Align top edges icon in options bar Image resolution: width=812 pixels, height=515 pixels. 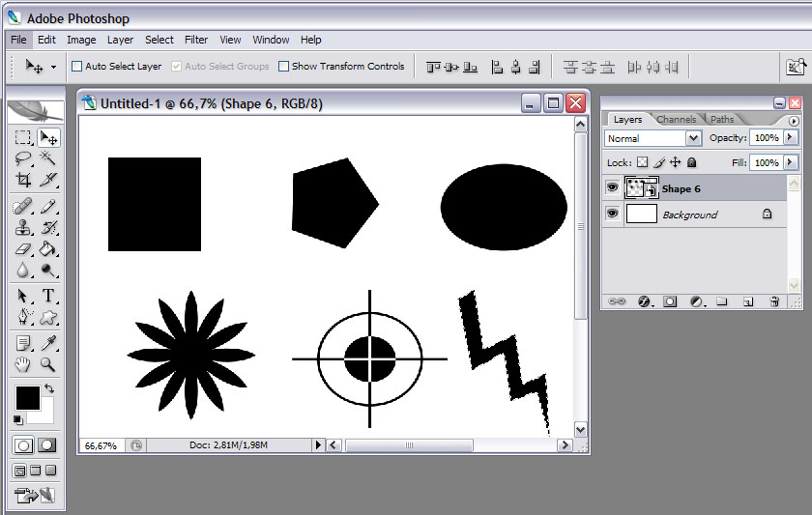433,67
